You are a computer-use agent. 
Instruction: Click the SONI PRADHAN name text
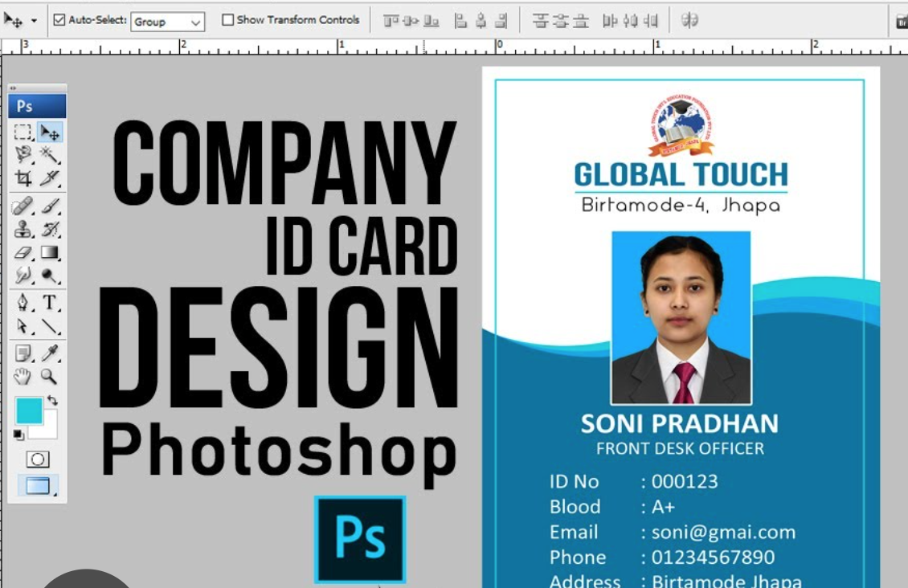[x=680, y=423]
